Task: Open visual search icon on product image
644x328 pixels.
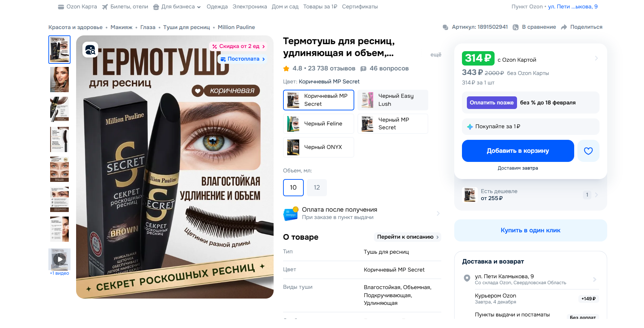Action: [x=90, y=50]
